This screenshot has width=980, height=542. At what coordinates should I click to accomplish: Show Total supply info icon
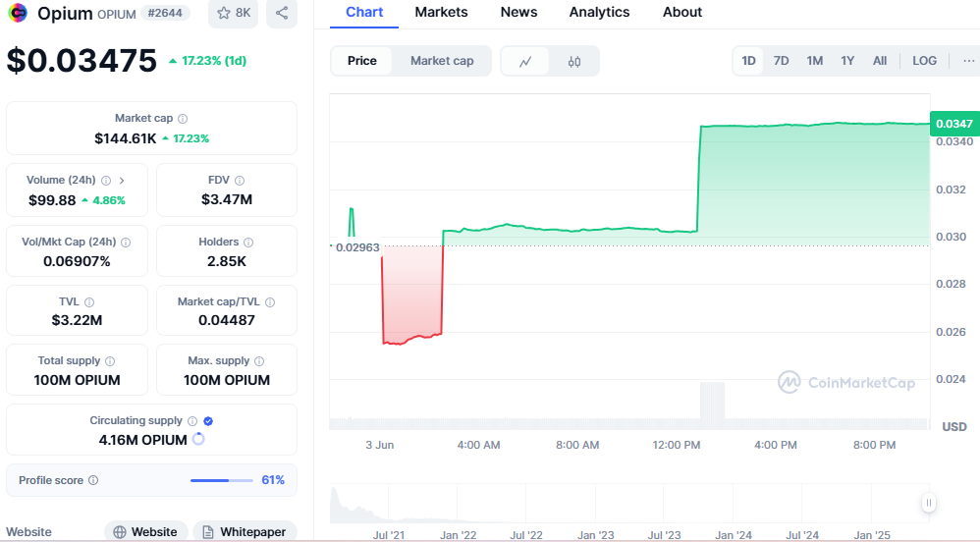point(110,361)
